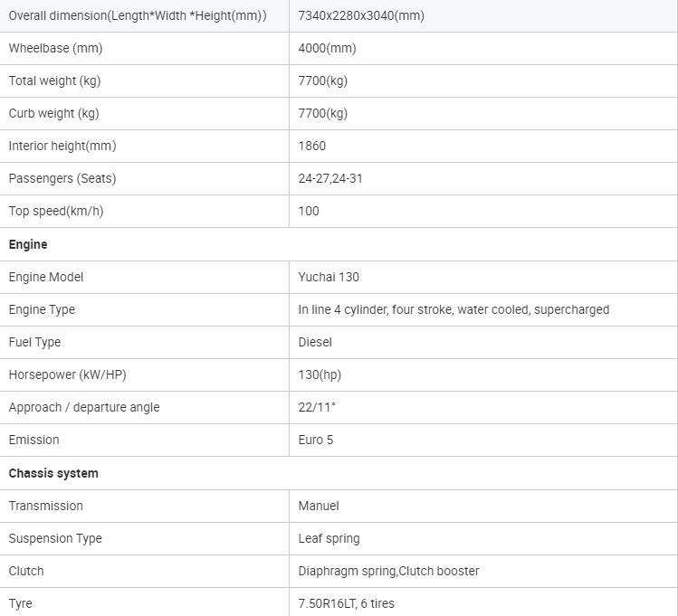The height and width of the screenshot is (616, 678).
Task: Click the engine type description text
Action: 454,309
